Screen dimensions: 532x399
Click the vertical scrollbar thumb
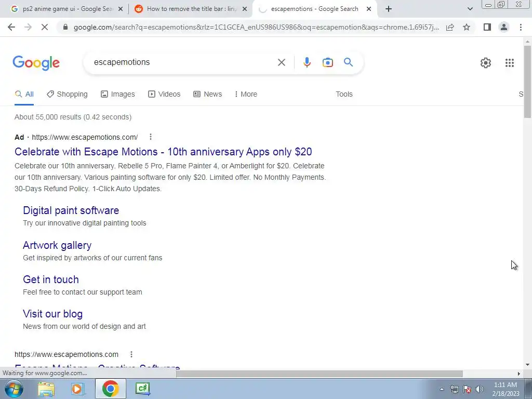527,82
